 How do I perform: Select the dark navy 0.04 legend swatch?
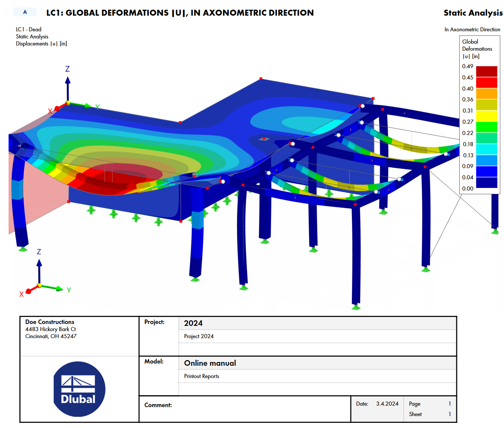pyautogui.click(x=486, y=183)
